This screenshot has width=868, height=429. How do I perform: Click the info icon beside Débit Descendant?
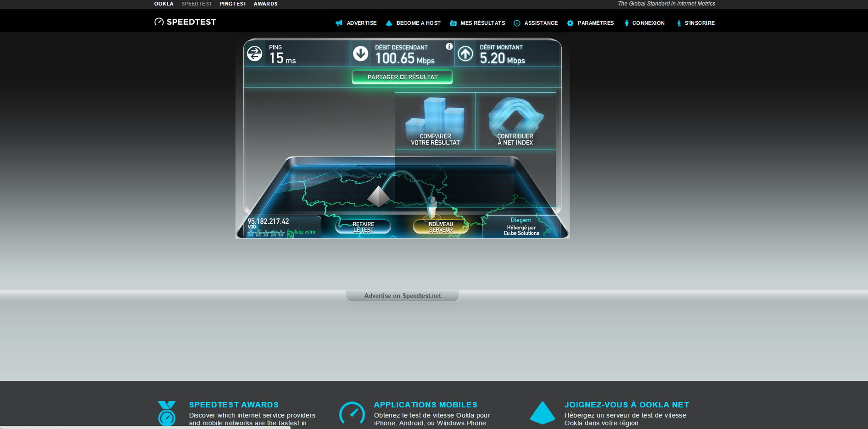[449, 46]
